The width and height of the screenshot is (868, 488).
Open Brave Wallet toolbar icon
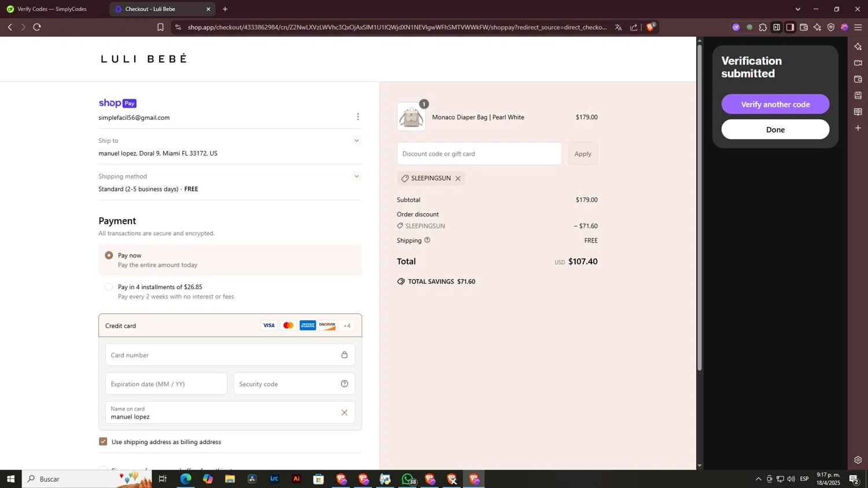pos(804,27)
